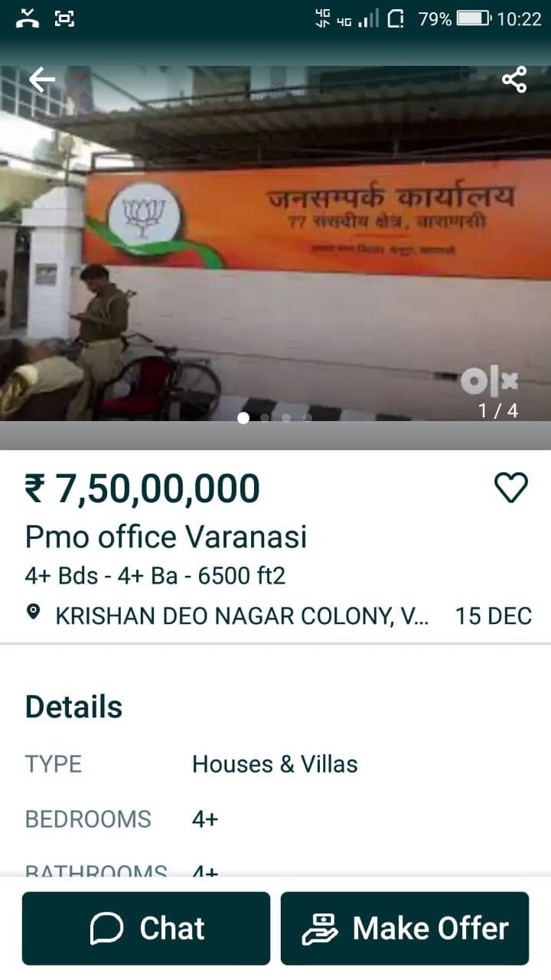Tap the price ₹ 7,50,00,000
Image resolution: width=551 pixels, height=980 pixels.
(142, 488)
